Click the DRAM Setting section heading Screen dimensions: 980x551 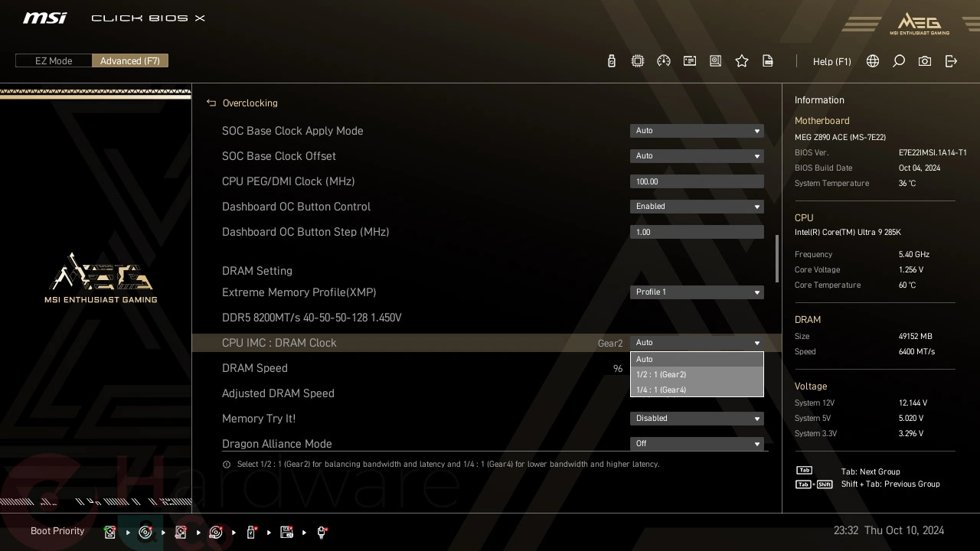pyautogui.click(x=257, y=271)
